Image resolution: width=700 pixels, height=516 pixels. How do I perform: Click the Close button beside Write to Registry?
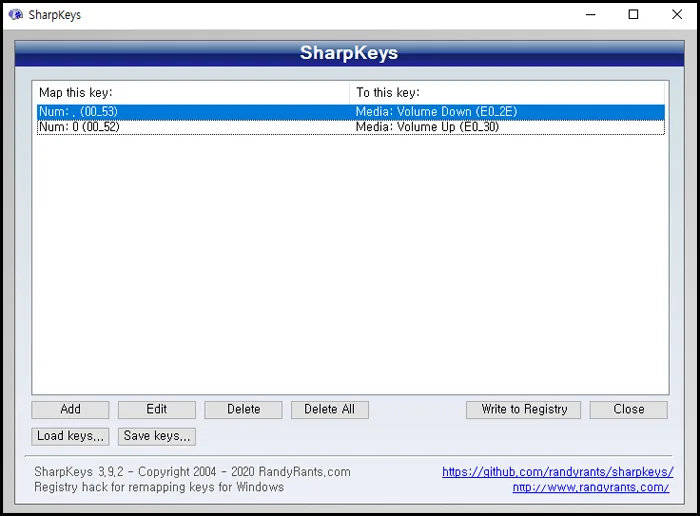click(x=629, y=409)
